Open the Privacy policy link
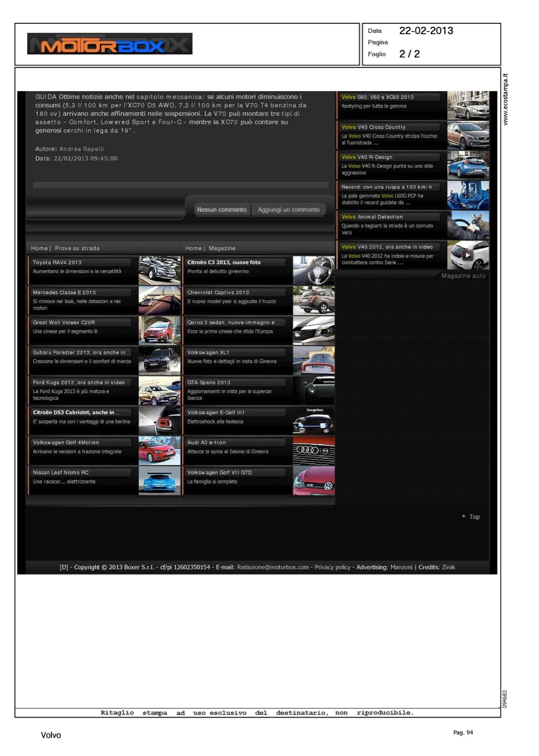This screenshot has height=756, width=539. pyautogui.click(x=332, y=567)
